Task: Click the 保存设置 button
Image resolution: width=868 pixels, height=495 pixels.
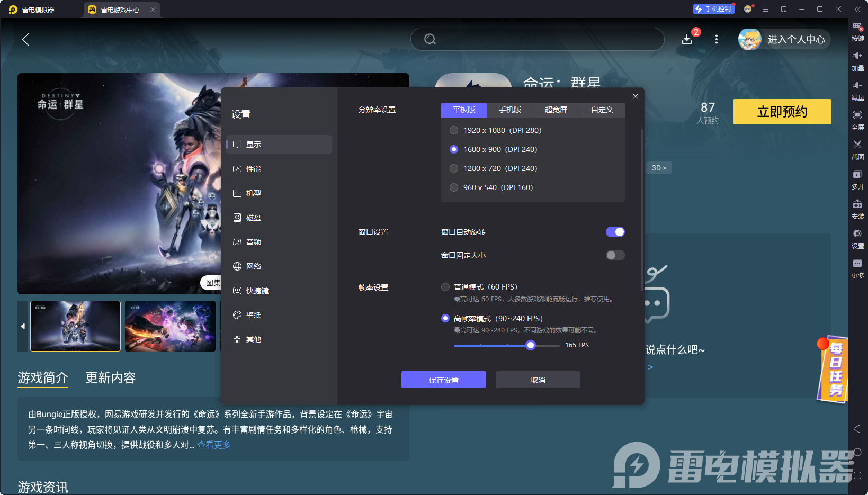Action: 443,380
